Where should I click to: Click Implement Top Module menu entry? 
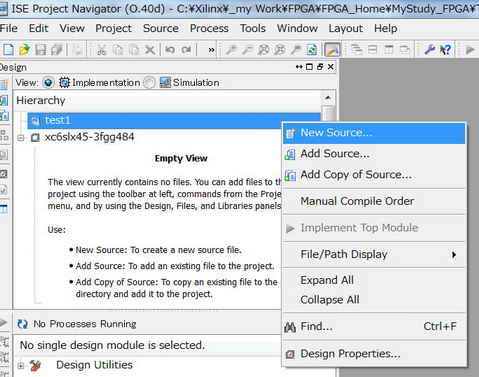click(x=374, y=228)
